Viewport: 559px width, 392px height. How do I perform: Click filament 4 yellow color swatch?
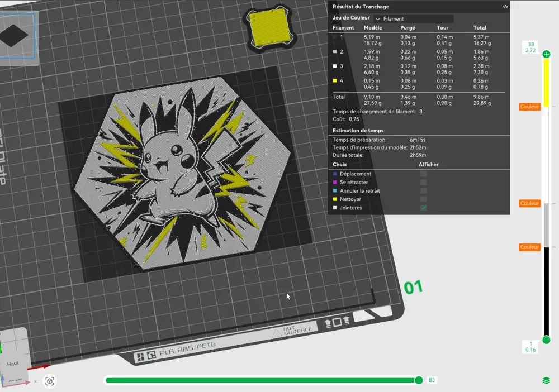(x=334, y=80)
